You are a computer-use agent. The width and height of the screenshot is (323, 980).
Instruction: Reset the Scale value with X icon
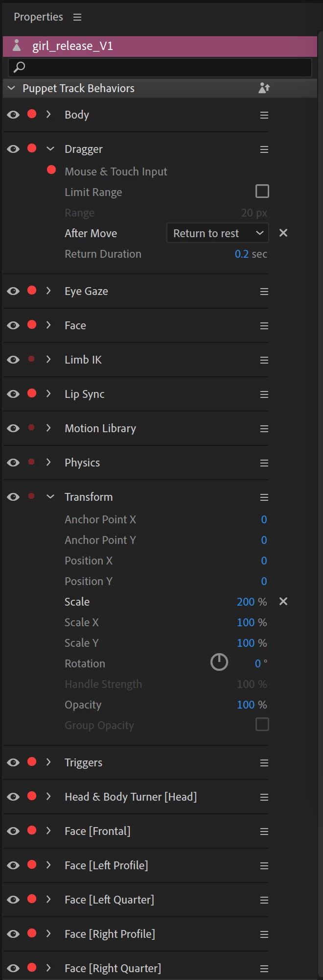(283, 602)
